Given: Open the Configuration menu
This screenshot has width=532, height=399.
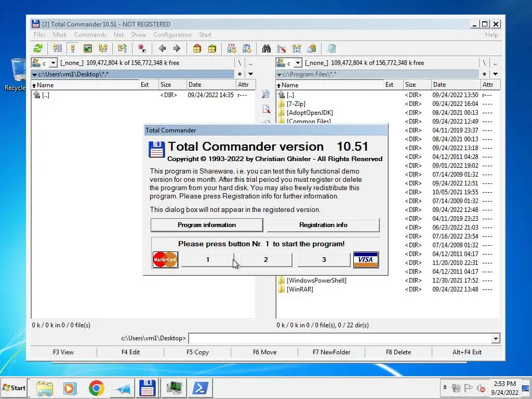Looking at the screenshot, I should [172, 35].
